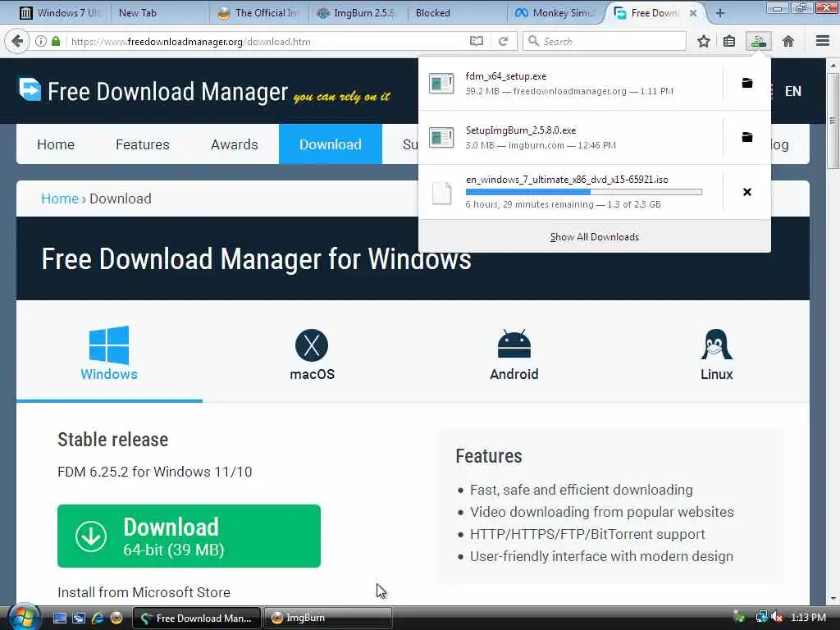
Task: Click Show Desktop quick launch icon
Action: pyautogui.click(x=59, y=618)
